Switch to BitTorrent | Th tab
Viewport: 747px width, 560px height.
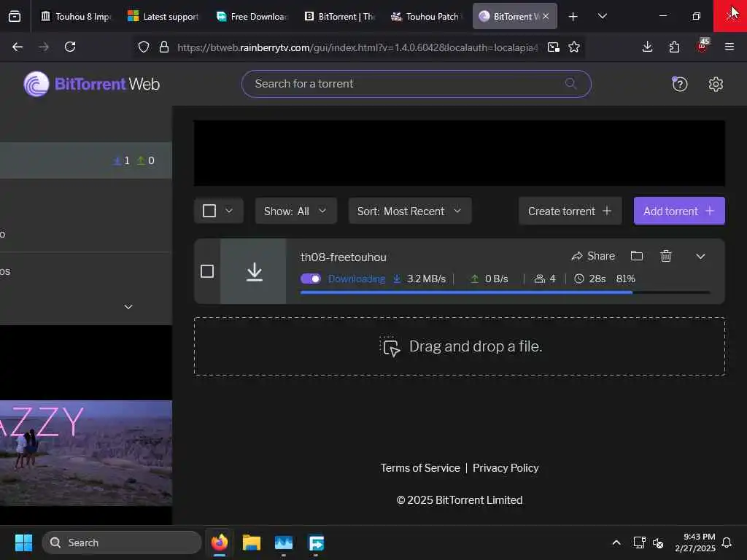click(x=340, y=17)
